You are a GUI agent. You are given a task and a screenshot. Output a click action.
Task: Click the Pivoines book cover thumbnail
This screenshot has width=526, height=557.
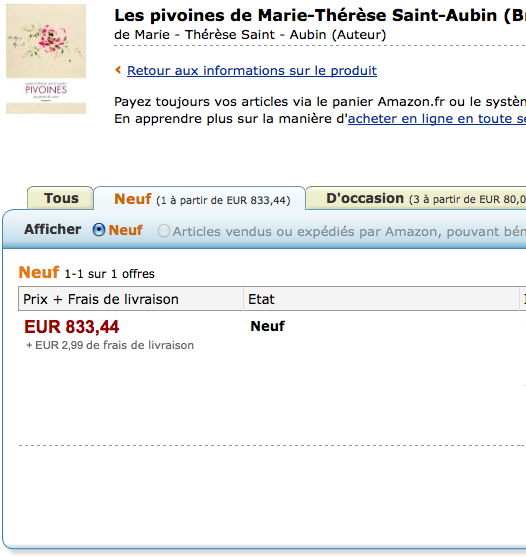coord(46,59)
